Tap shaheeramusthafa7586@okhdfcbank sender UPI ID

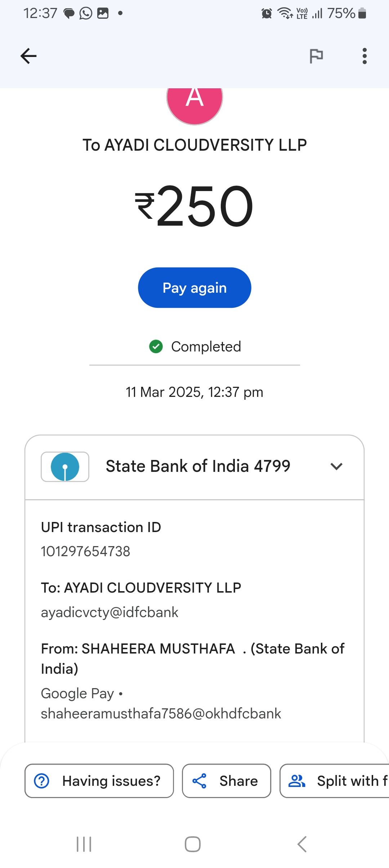[x=161, y=714]
